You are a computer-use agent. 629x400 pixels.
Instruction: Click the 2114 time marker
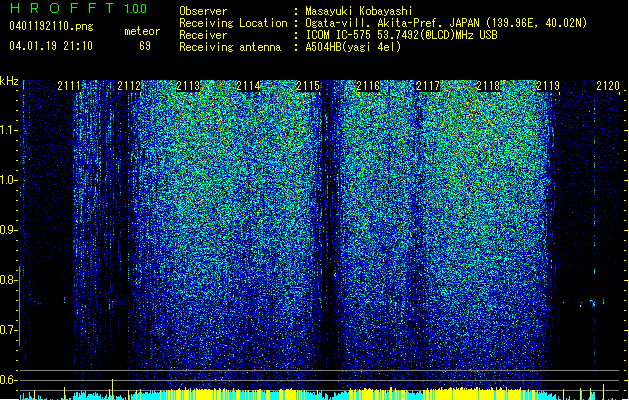pyautogui.click(x=248, y=85)
